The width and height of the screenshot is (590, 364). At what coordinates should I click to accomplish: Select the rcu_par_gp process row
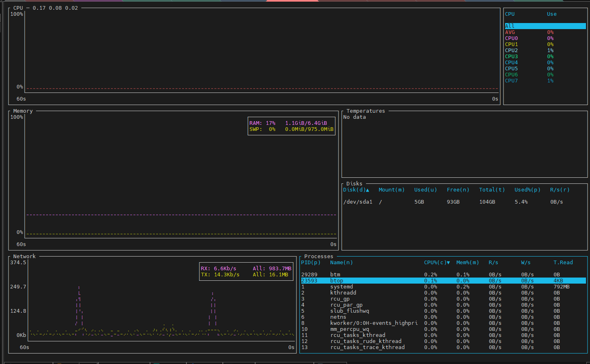click(443, 305)
